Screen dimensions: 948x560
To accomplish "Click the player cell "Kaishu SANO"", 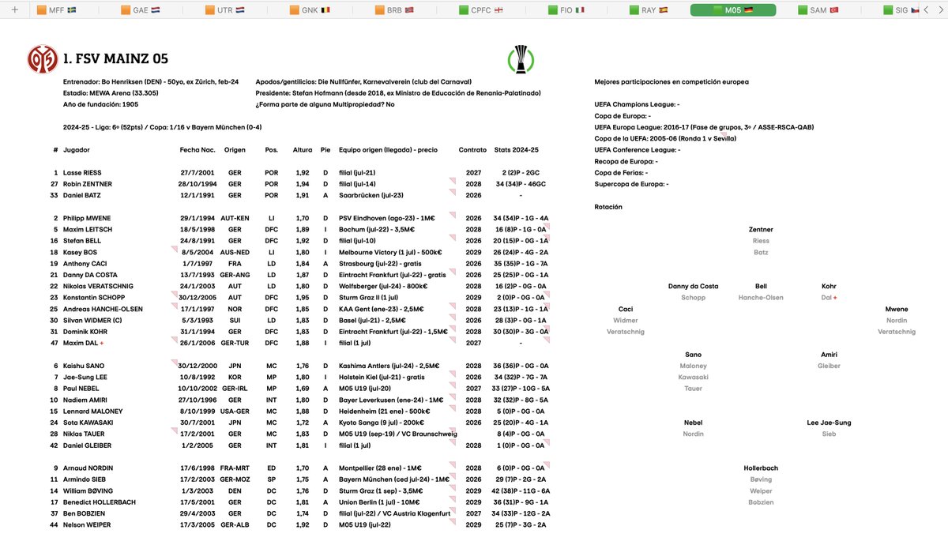I will [x=84, y=366].
